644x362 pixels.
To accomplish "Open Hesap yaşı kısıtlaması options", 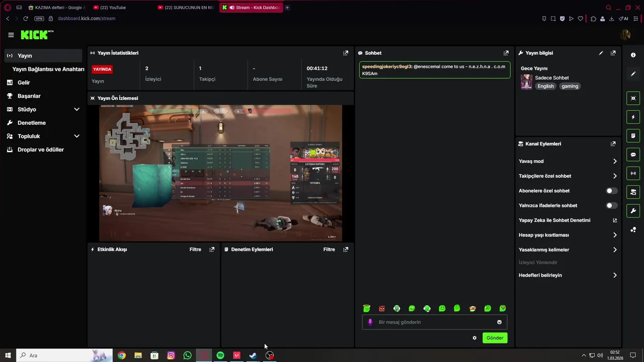I will click(x=568, y=235).
